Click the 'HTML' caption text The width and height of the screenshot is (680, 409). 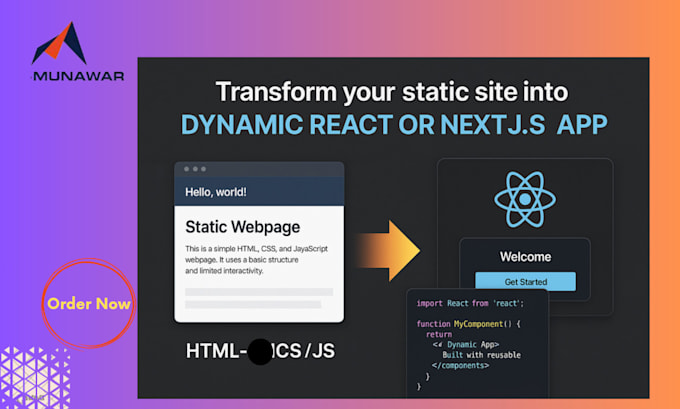coord(213,351)
